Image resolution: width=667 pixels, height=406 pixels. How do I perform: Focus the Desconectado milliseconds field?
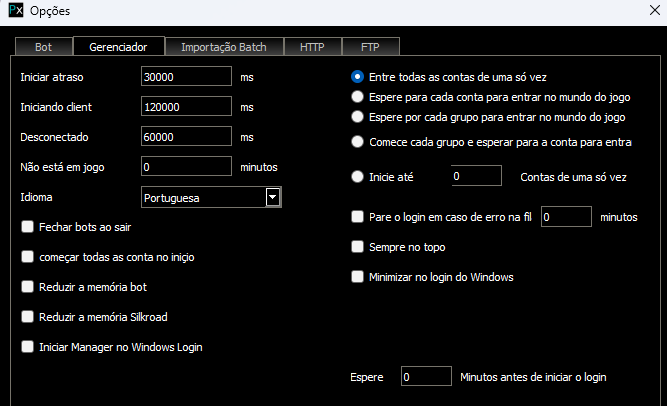point(186,137)
